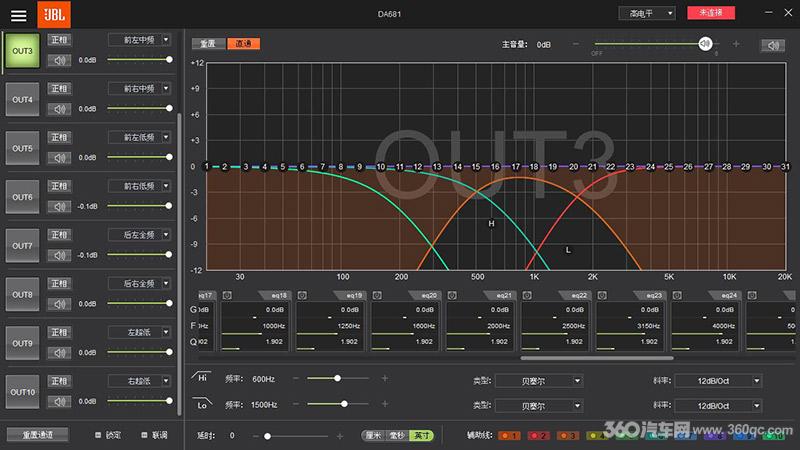Select the 英寸 inch delay unit
This screenshot has width=800, height=450.
421,436
